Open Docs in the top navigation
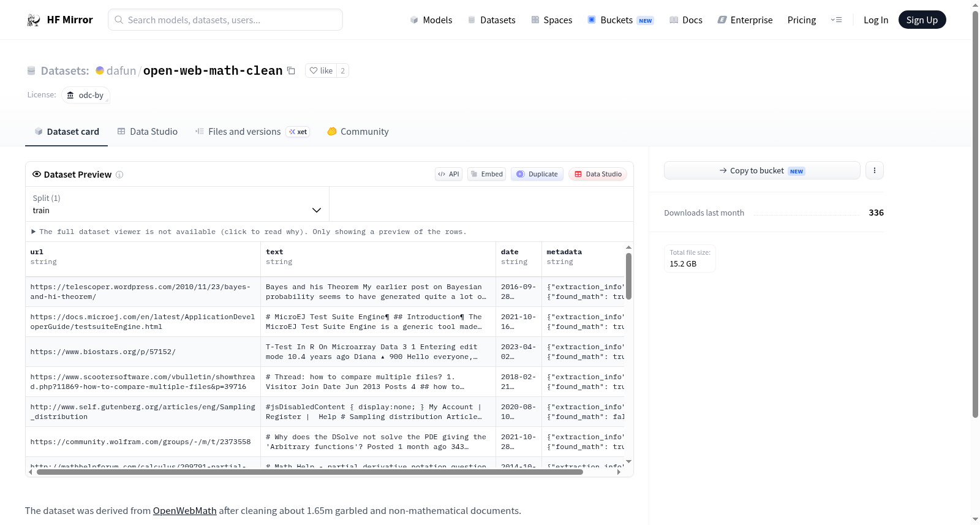 [686, 20]
